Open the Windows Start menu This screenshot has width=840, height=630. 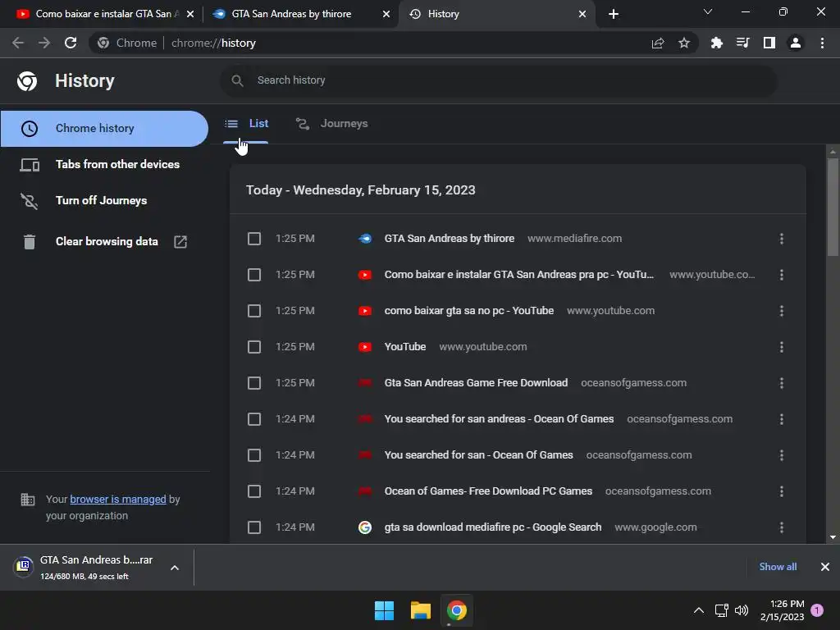point(384,610)
